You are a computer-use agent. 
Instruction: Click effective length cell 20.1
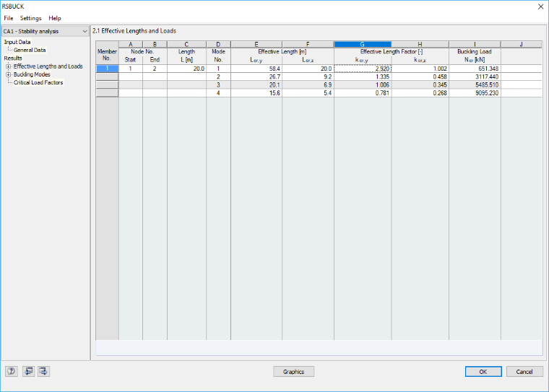[x=256, y=84]
